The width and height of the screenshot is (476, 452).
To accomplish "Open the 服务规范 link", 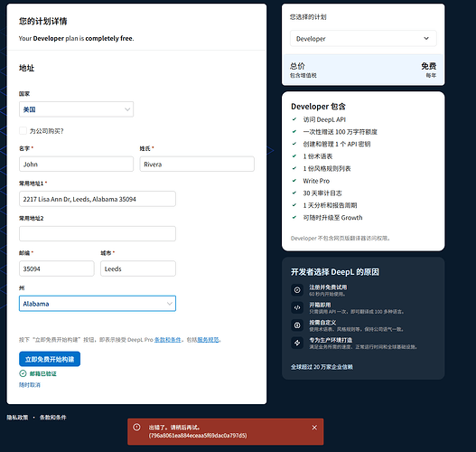I will [209, 340].
